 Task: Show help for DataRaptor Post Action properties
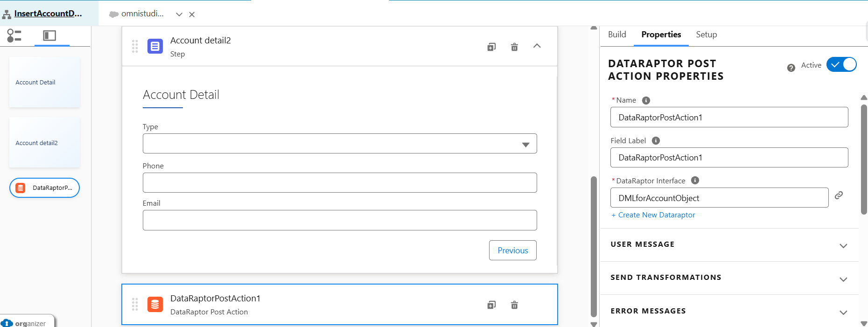coord(791,68)
